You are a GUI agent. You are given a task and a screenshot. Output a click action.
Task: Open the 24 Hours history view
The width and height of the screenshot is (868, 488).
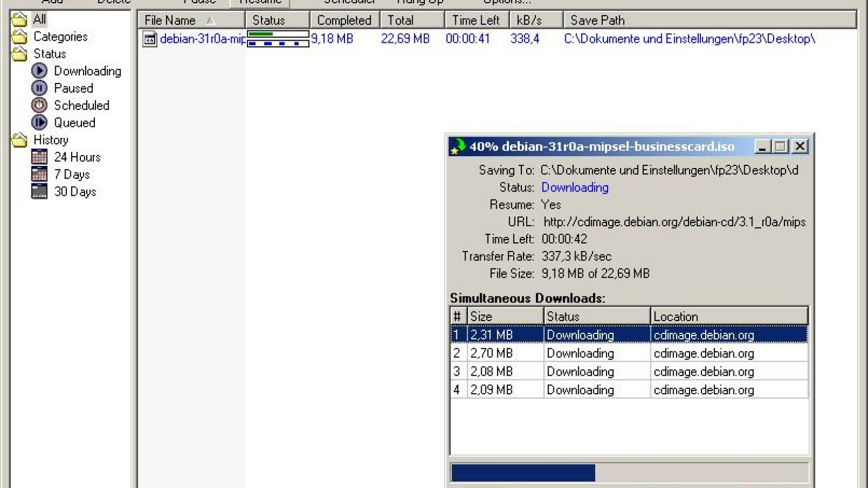point(76,157)
